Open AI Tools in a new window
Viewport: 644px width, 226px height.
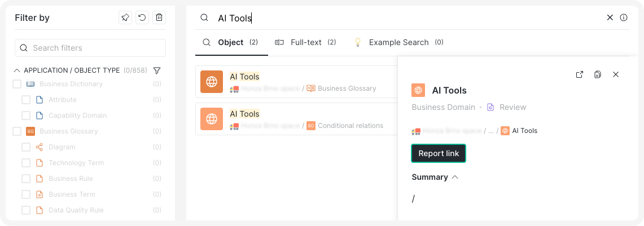click(579, 74)
